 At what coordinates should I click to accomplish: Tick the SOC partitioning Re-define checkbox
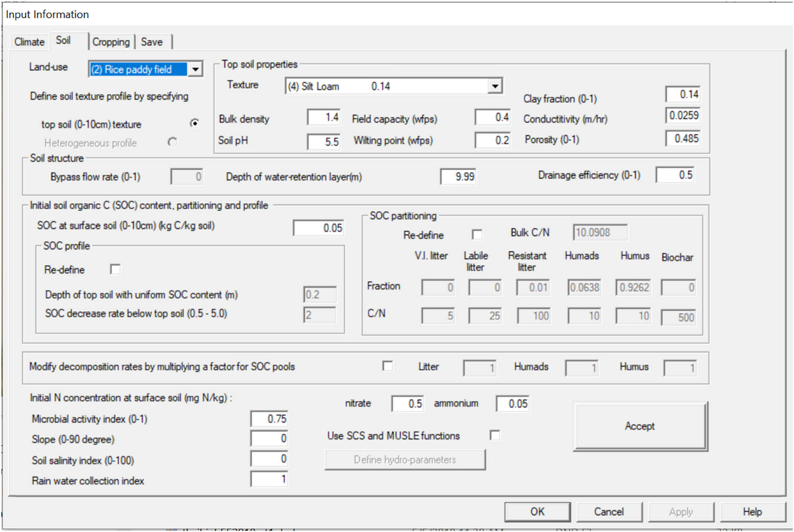pos(477,234)
